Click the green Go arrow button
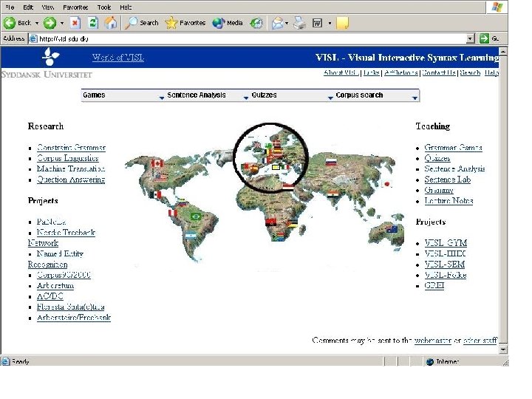This screenshot has width=532, height=399. 484,38
